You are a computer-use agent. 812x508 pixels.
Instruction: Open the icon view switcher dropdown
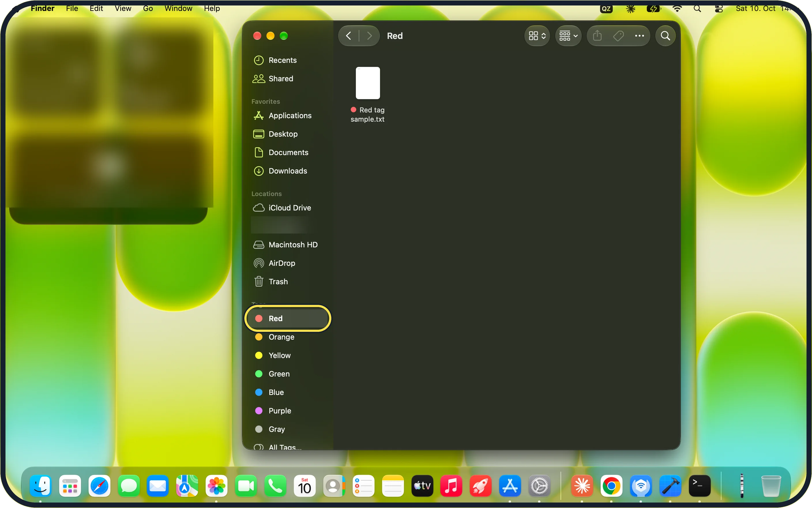point(537,36)
